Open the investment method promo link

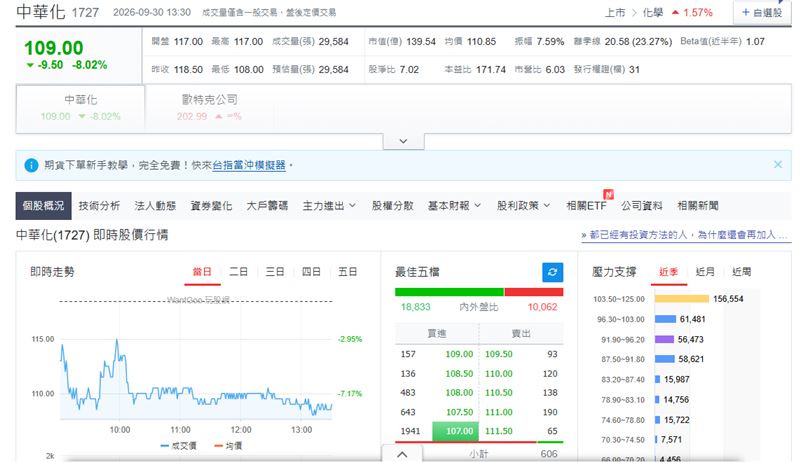pyautogui.click(x=686, y=235)
